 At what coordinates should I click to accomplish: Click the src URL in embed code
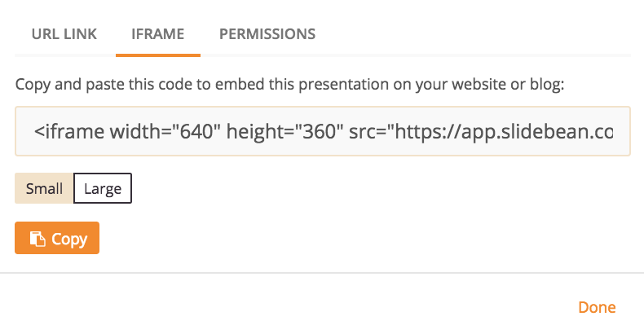click(x=481, y=133)
